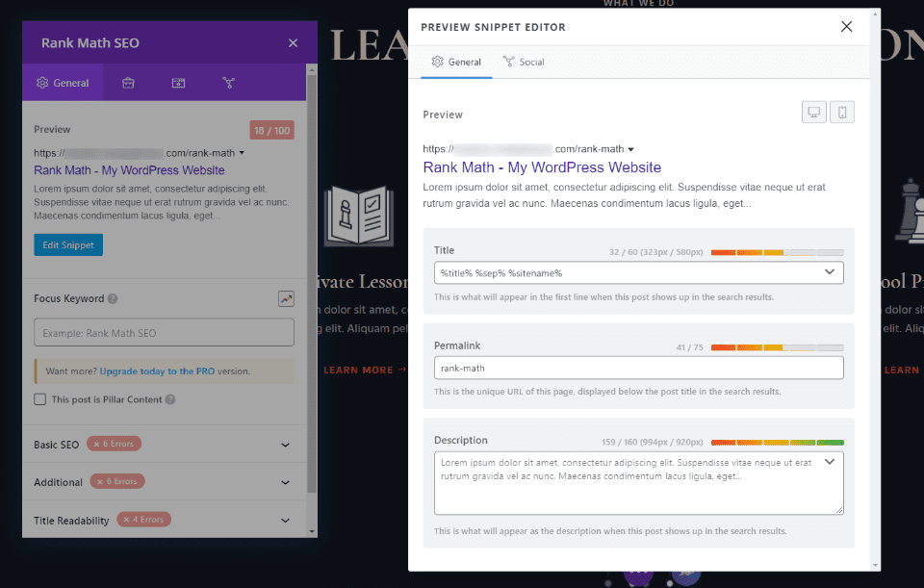Close the Rank Math SEO panel
Viewport: 924px width, 588px height.
tap(293, 42)
